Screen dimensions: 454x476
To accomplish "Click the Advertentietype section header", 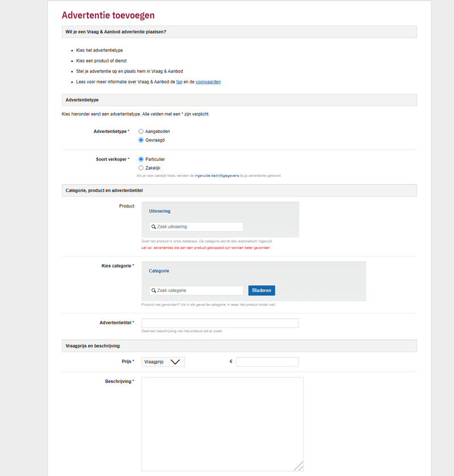I will point(238,100).
